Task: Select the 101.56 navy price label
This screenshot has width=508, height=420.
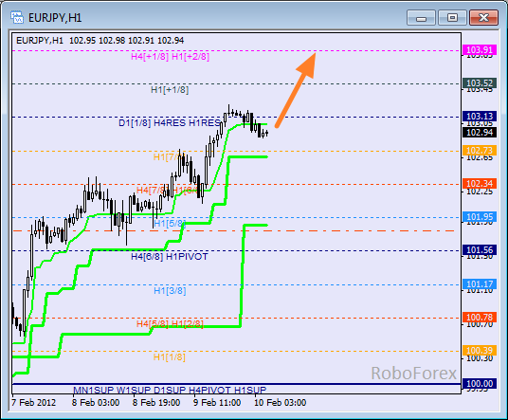Action: [x=480, y=250]
